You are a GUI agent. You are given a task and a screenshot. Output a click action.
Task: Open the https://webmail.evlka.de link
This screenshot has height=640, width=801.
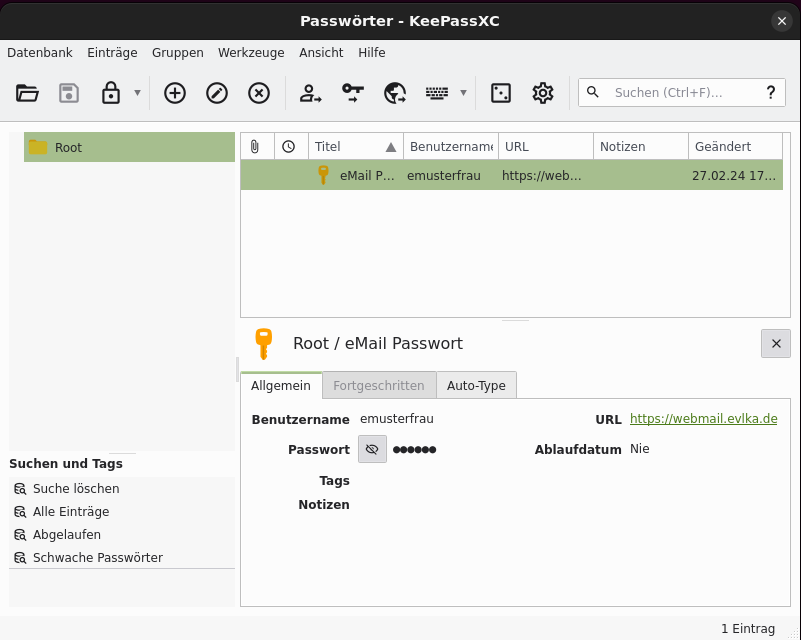[703, 419]
